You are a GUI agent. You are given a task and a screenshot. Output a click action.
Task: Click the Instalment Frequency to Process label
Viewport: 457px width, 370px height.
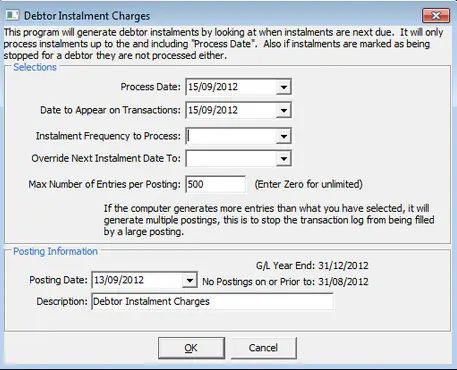pyautogui.click(x=108, y=136)
